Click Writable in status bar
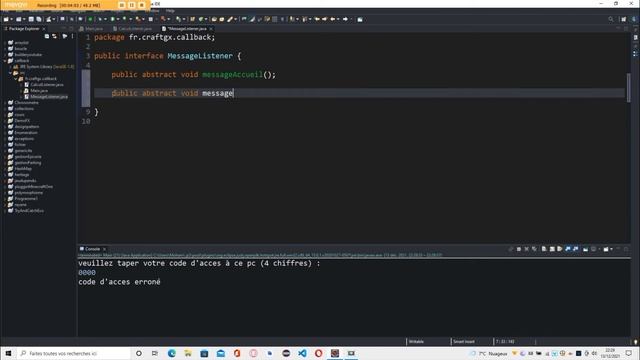 [x=416, y=342]
